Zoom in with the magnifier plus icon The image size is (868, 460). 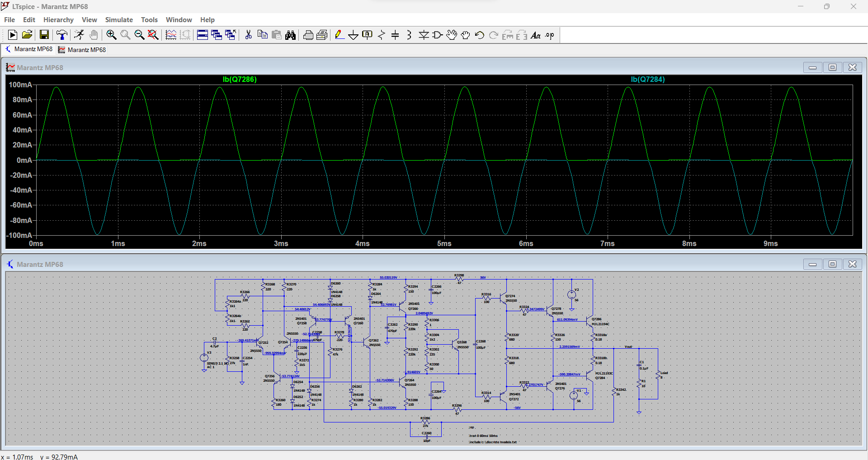(x=111, y=35)
